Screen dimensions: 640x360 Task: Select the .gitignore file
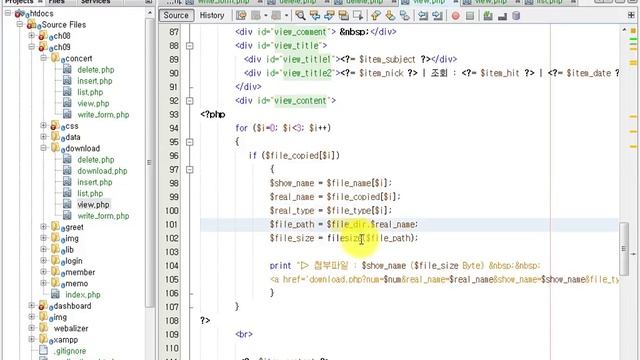click(x=69, y=351)
